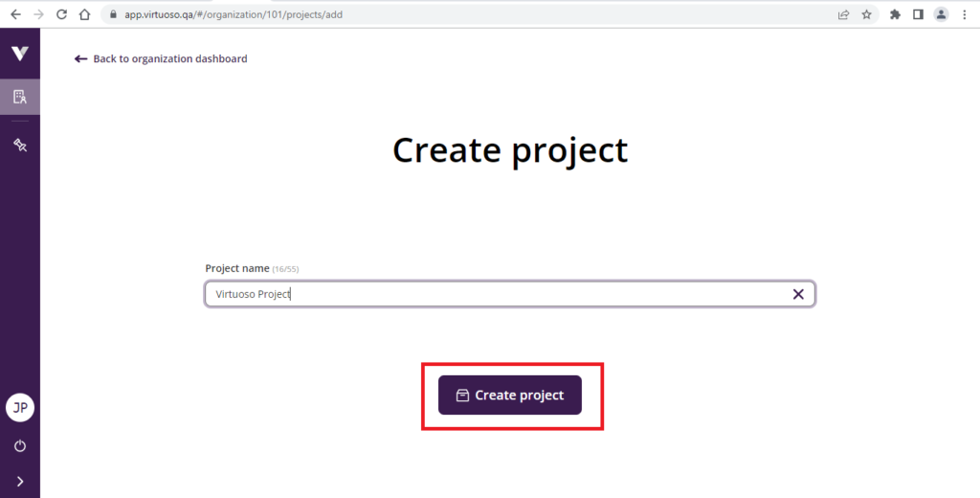The width and height of the screenshot is (980, 498).
Task: Clear the Project name field with X
Action: click(798, 294)
